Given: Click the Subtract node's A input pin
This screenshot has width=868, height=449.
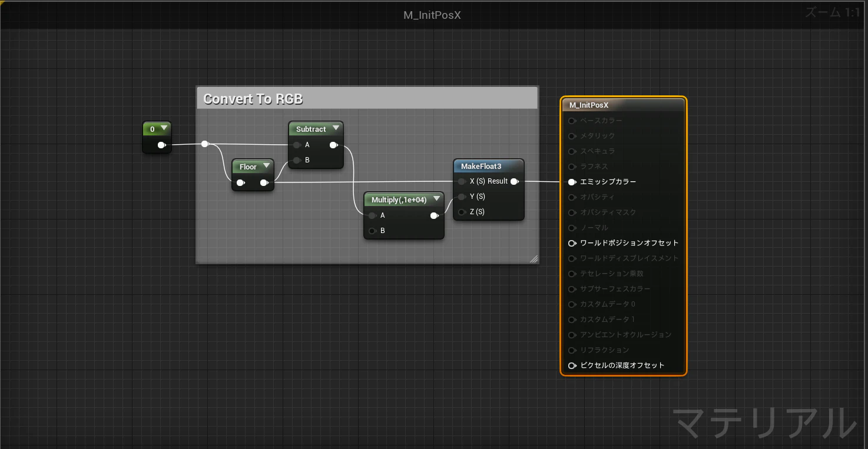Looking at the screenshot, I should 297,145.
